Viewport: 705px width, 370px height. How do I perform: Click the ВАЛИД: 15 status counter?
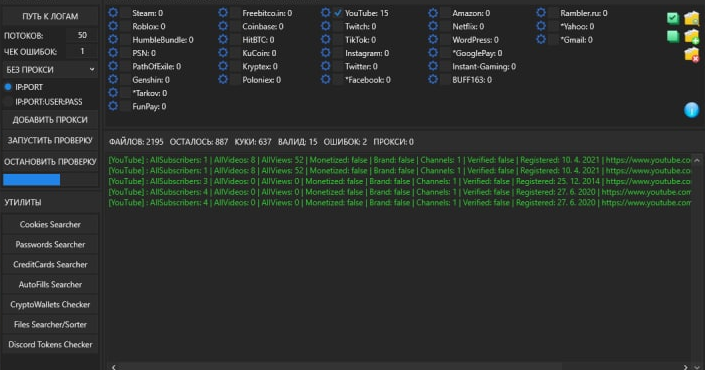[x=297, y=142]
